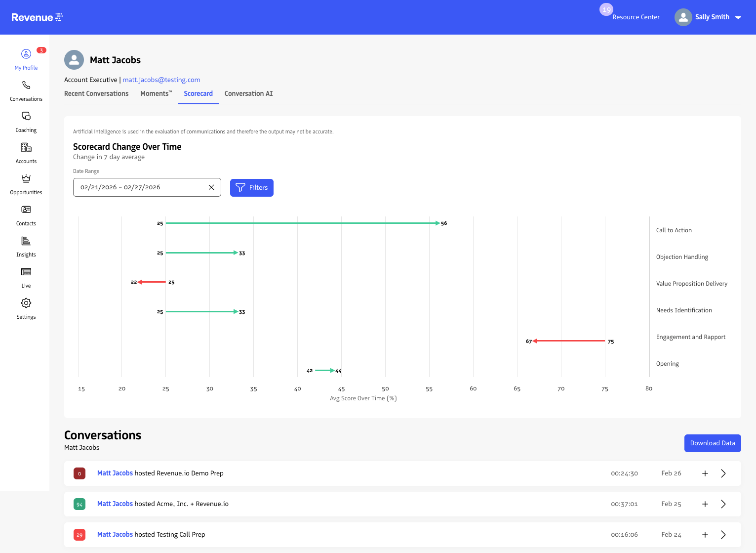Viewport: 756px width, 553px height.
Task: Open the Live section
Action: [x=26, y=277]
